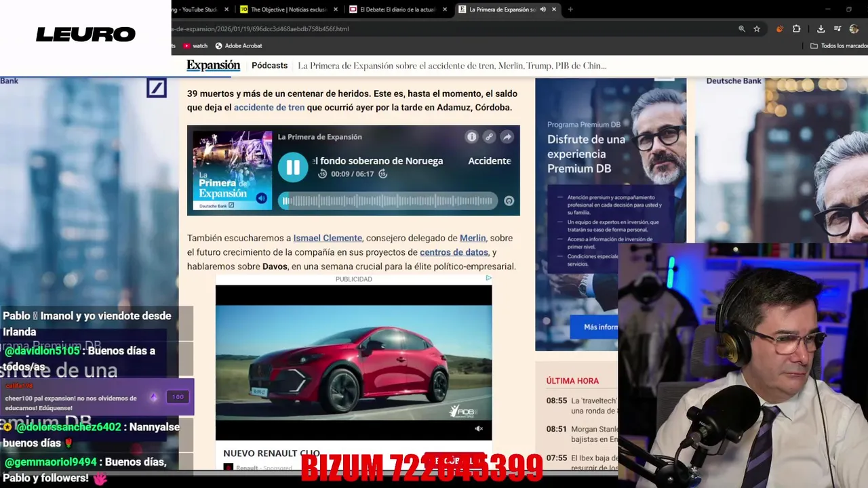Mute the tab via its speaker icon
Image resolution: width=868 pixels, height=488 pixels.
(542, 9)
